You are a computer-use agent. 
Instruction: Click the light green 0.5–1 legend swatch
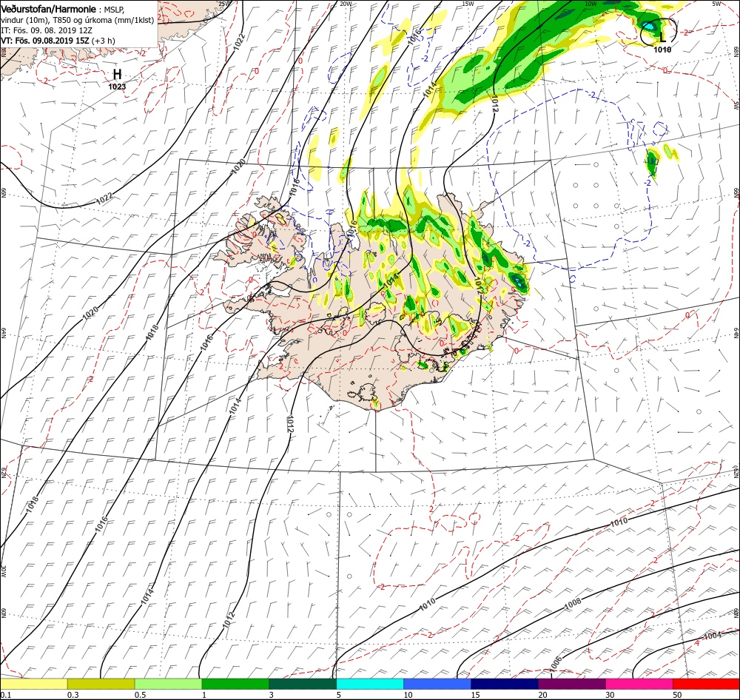pos(169,684)
